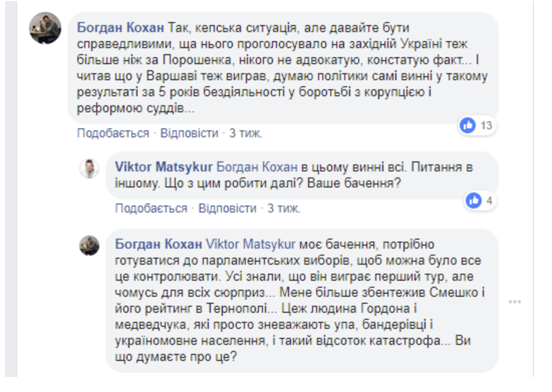Open the '3 тиж.' timestamp under Viktor's reply
The width and height of the screenshot is (552, 392).
click(x=284, y=209)
